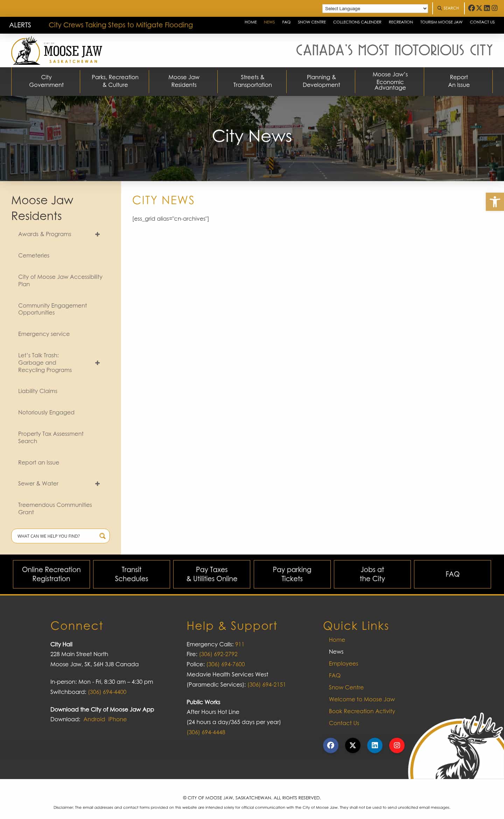Viewport: 504px width, 819px height.
Task: Open SNOW CENTRE top link
Action: click(x=312, y=22)
